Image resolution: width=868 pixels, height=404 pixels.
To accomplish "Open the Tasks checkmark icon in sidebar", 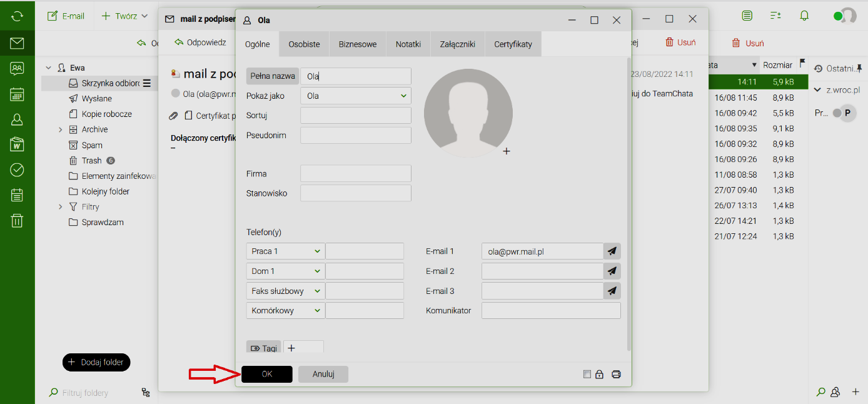I will (18, 169).
